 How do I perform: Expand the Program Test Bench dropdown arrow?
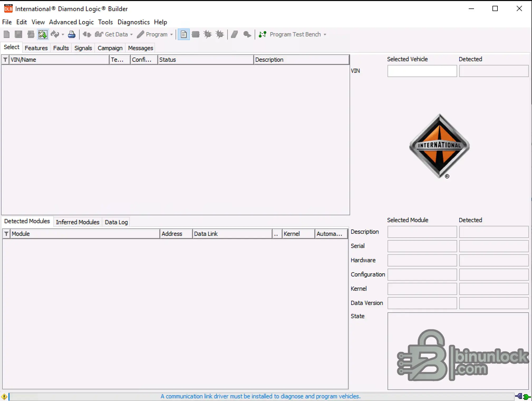point(325,35)
